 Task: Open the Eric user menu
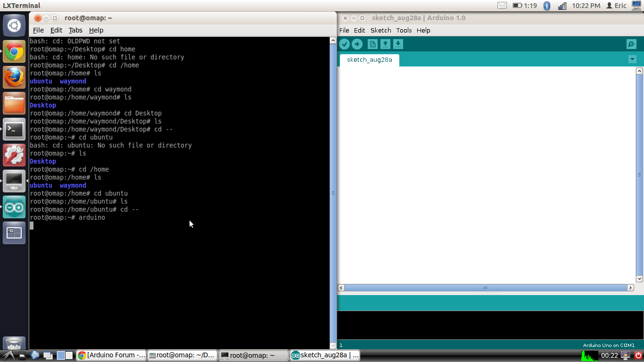point(616,6)
